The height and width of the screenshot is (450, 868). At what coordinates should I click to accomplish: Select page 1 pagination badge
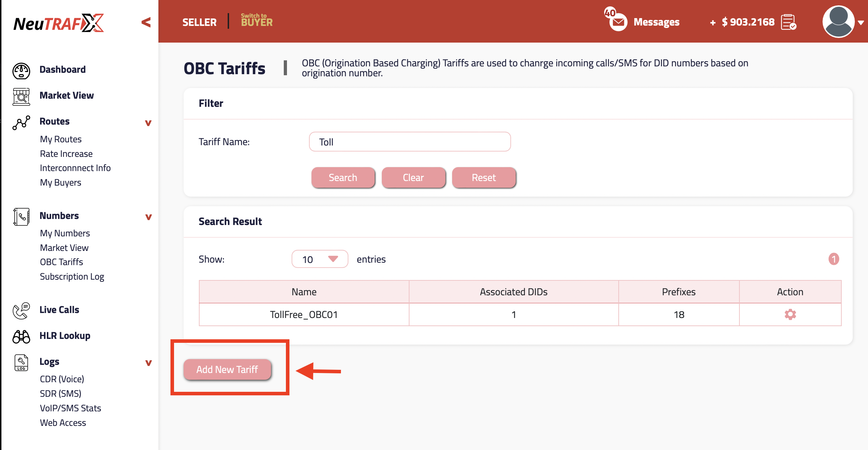(834, 259)
